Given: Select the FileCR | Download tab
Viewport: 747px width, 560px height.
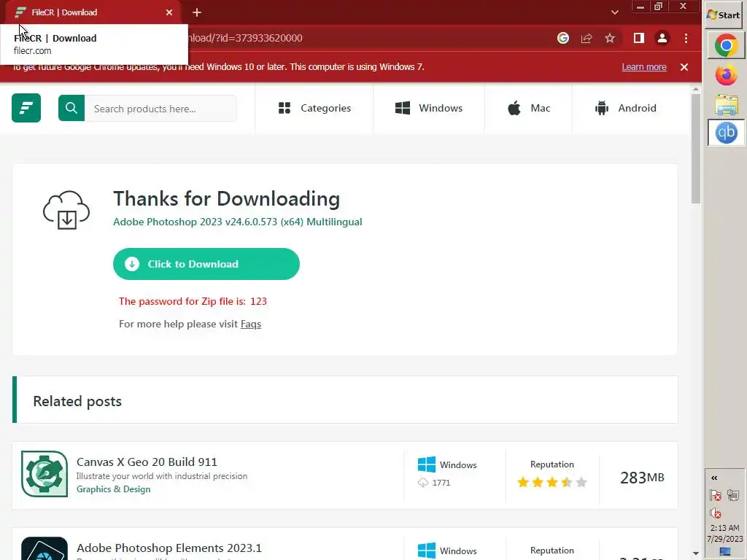Looking at the screenshot, I should [93, 12].
